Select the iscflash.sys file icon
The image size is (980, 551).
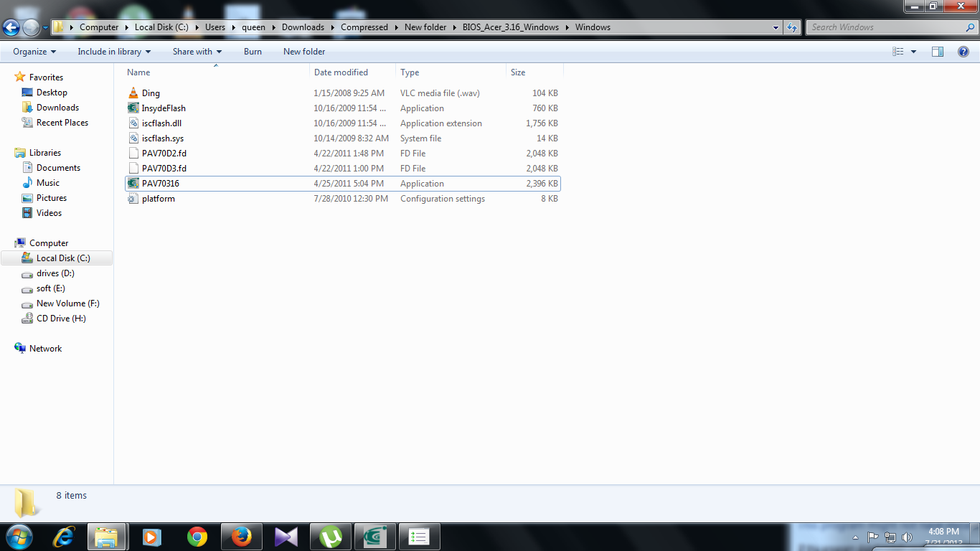[133, 138]
